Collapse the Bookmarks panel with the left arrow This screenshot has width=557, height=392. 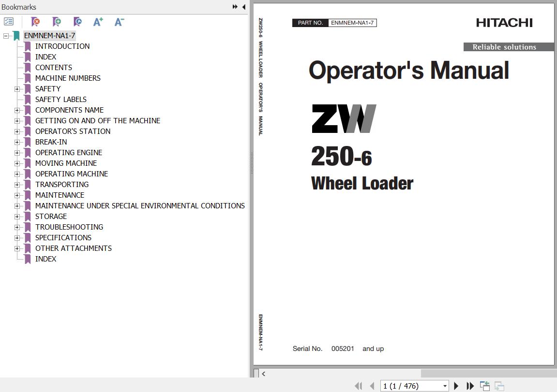click(x=244, y=7)
